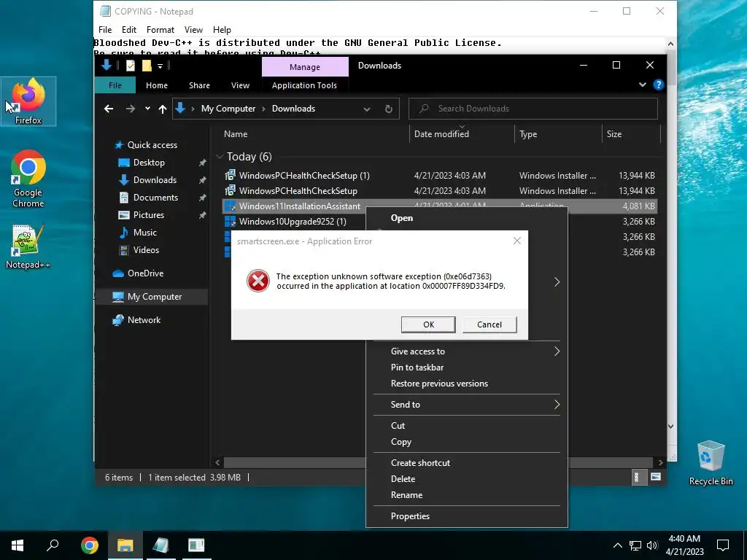Image resolution: width=747 pixels, height=560 pixels.
Task: Click the network icon in system tray
Action: click(635, 545)
